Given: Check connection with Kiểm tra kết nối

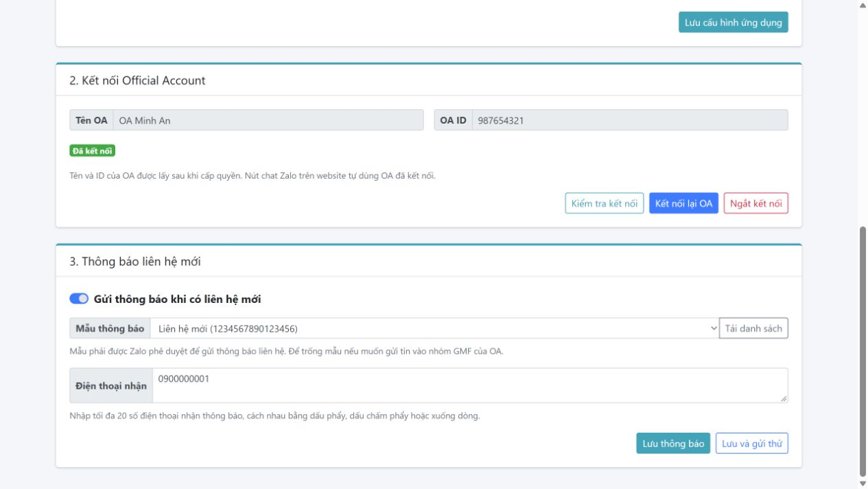Looking at the screenshot, I should (605, 203).
